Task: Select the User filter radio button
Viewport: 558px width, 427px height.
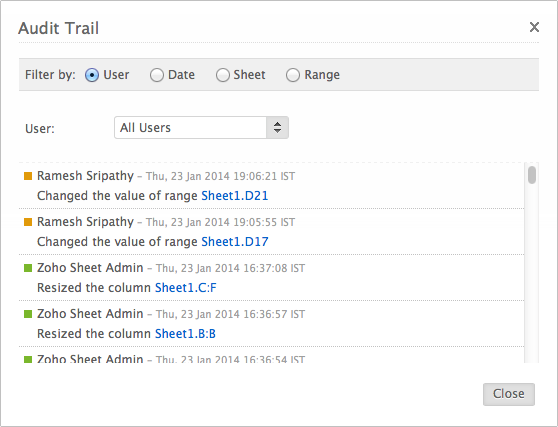Action: point(92,75)
